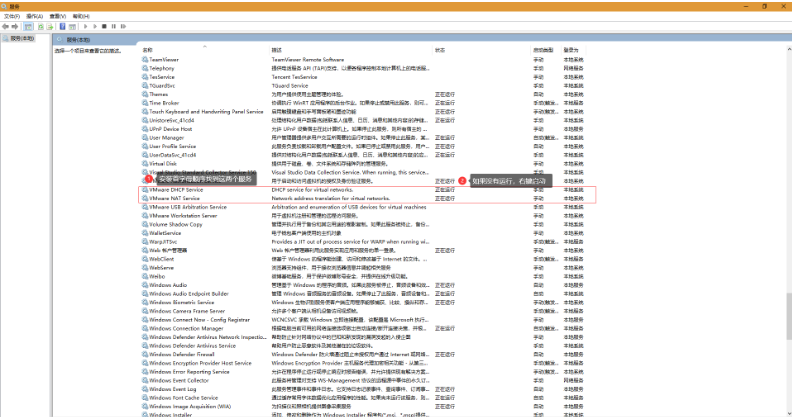Select the WarpJITSvc service
Image resolution: width=792 pixels, height=417 pixels.
click(163, 242)
